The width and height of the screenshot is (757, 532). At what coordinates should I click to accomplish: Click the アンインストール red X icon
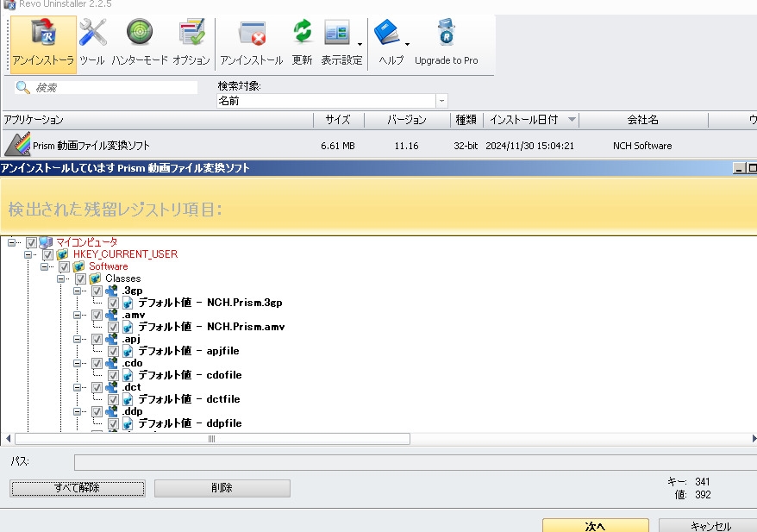pos(252,34)
